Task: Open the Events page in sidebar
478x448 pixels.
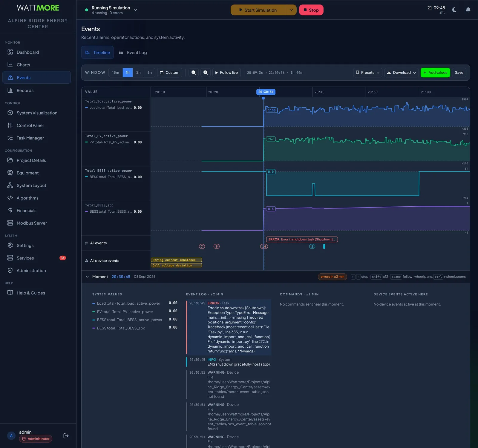Action: point(36,78)
